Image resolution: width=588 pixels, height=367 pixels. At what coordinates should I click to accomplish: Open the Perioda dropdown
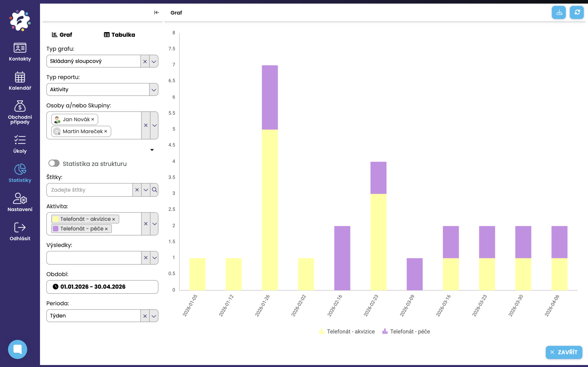(154, 316)
